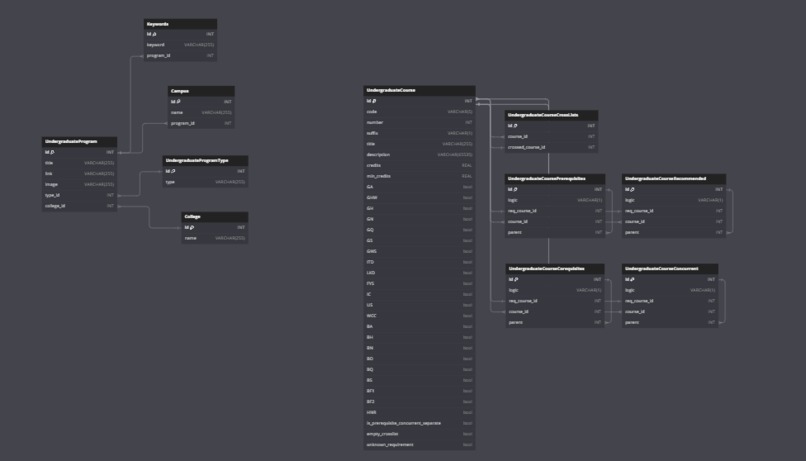This screenshot has width=806, height=461.
Task: Click the program_id field in Campus table
Action: [x=202, y=123]
